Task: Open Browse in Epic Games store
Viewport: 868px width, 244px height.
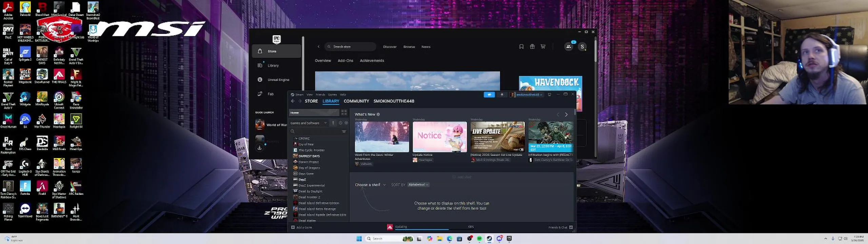Action: (x=409, y=47)
